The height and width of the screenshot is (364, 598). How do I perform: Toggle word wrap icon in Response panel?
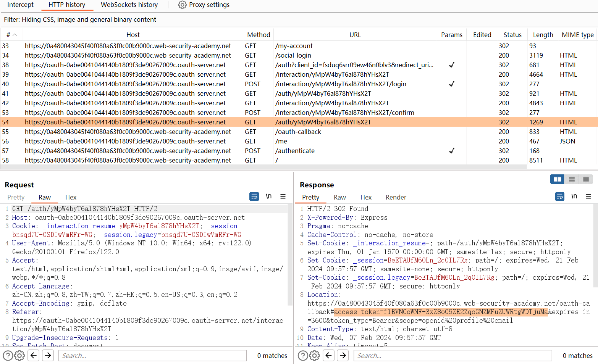(559, 196)
